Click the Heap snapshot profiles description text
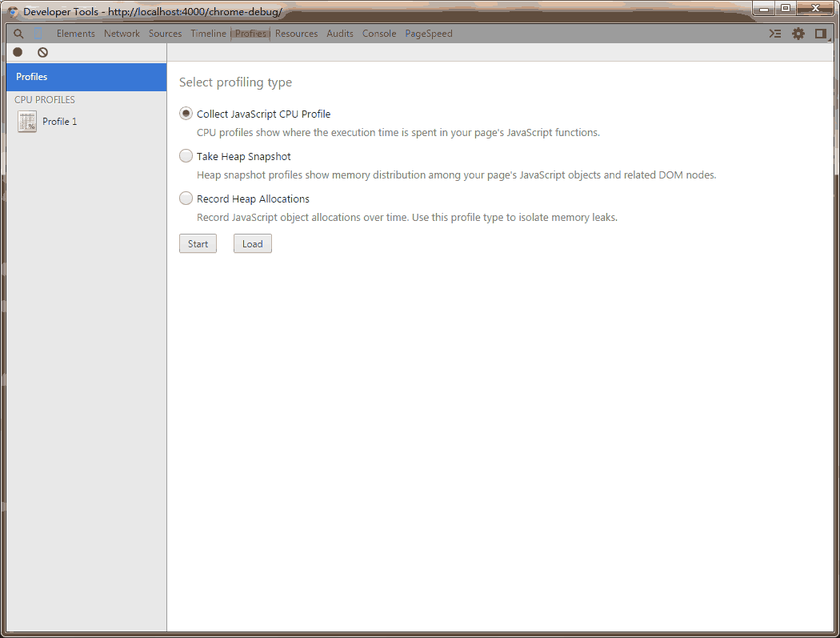Image resolution: width=840 pixels, height=638 pixels. point(457,175)
